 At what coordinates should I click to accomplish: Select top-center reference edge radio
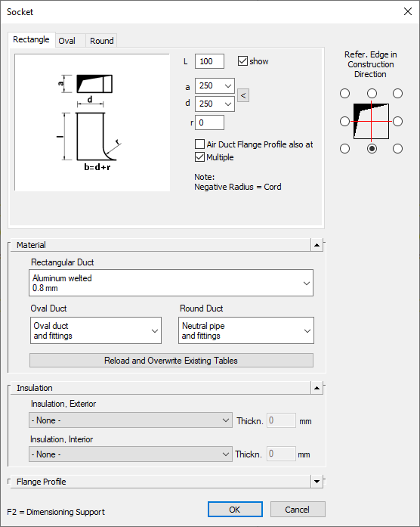tap(372, 94)
